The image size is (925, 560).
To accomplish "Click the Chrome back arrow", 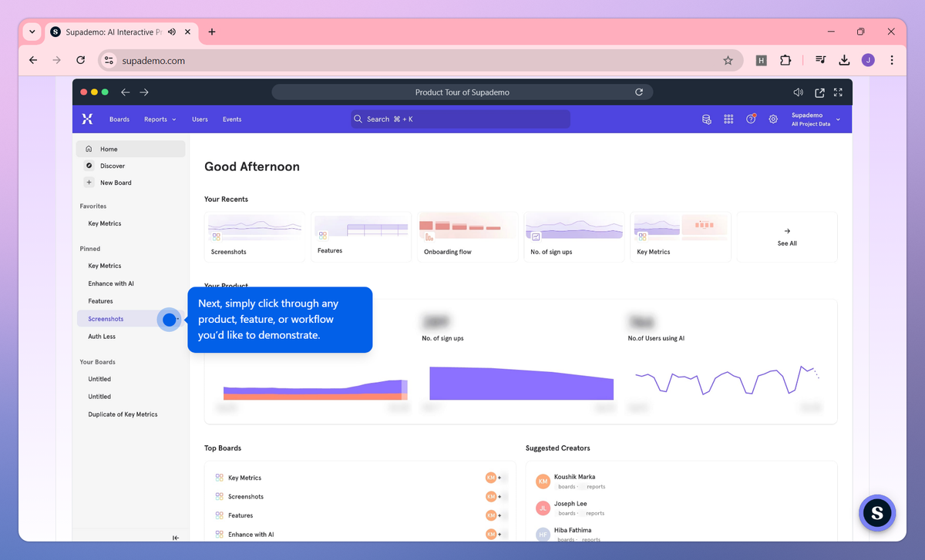I will (x=33, y=60).
